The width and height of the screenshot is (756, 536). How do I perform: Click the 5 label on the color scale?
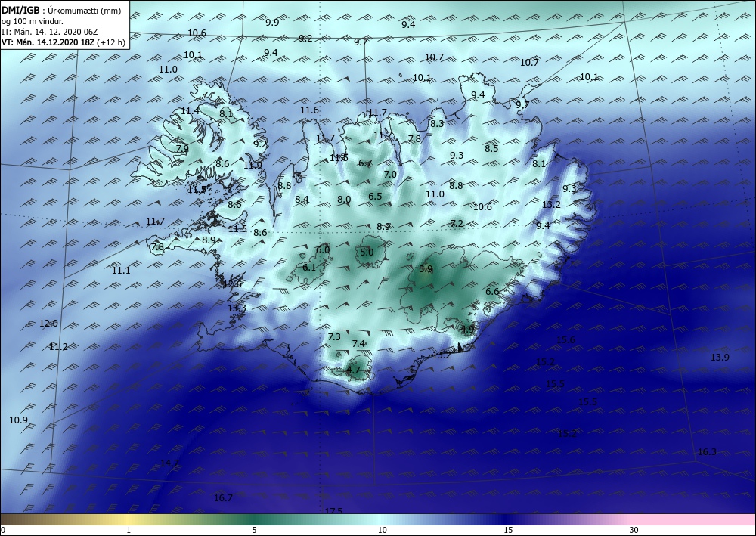point(254,530)
